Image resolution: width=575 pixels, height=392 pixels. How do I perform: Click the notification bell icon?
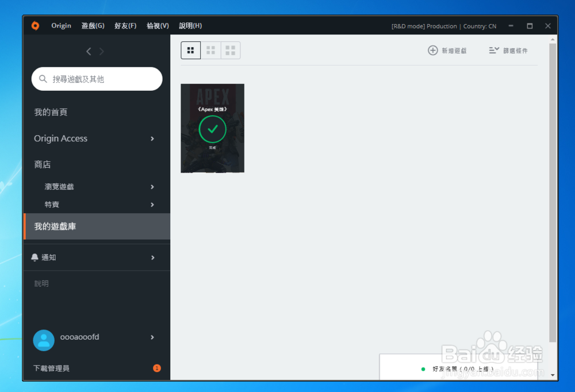tap(35, 258)
